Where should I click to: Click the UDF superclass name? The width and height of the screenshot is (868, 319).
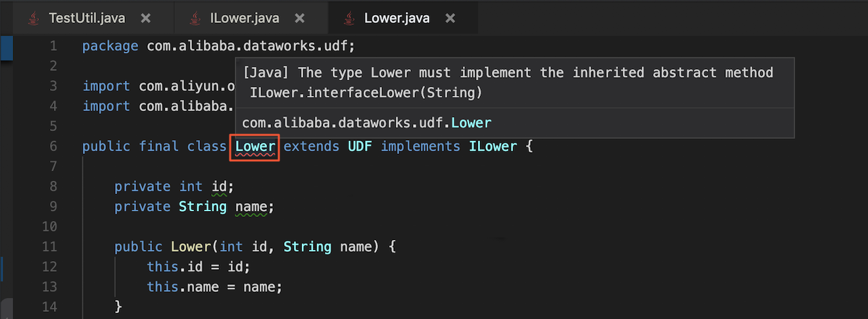coord(360,146)
